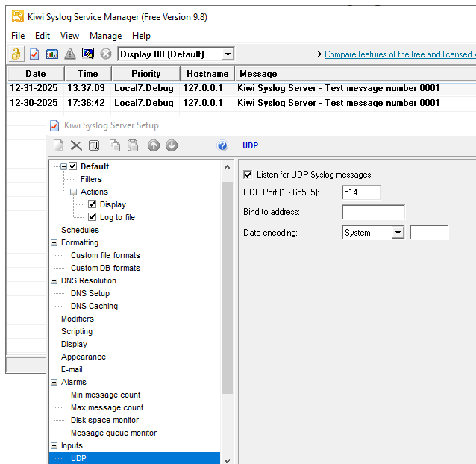The width and height of the screenshot is (476, 464).
Task: Click the padlock icon in main toolbar
Action: pyautogui.click(x=16, y=54)
